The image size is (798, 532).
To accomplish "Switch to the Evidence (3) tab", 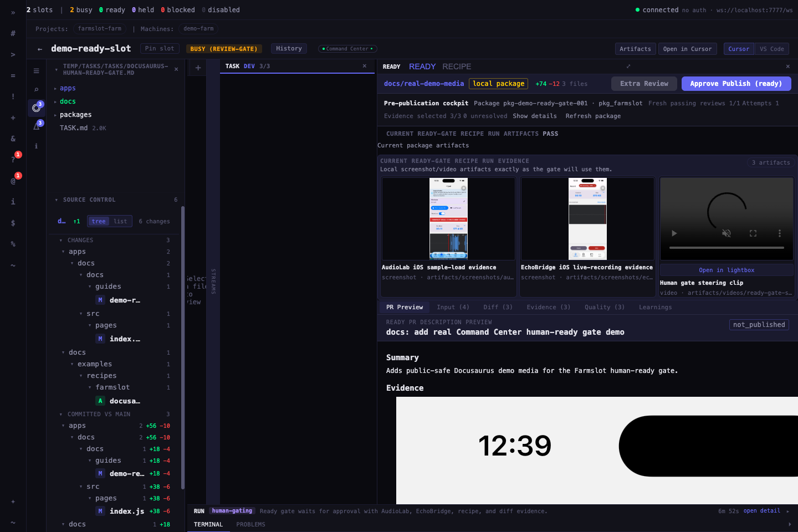I will (x=548, y=307).
